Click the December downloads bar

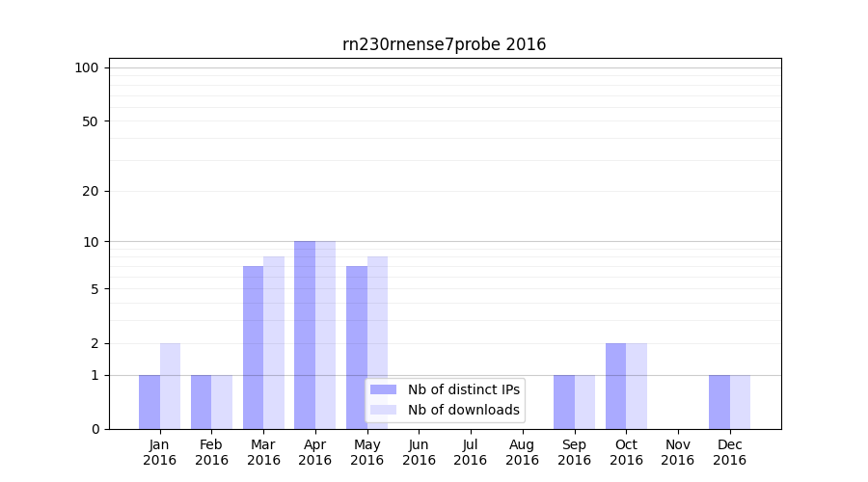740,402
